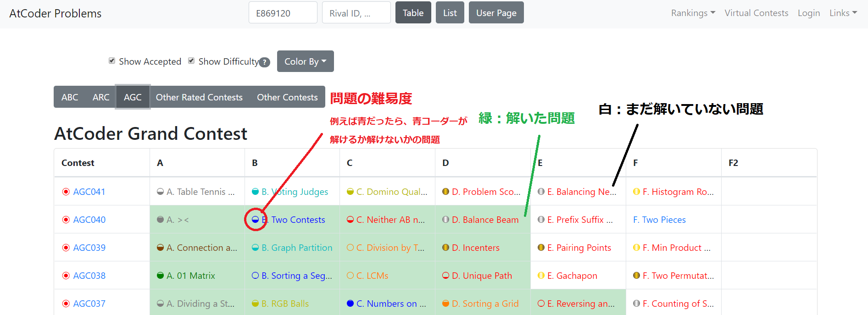Click the difficulty help question-mark icon
The height and width of the screenshot is (315, 868).
pos(264,62)
